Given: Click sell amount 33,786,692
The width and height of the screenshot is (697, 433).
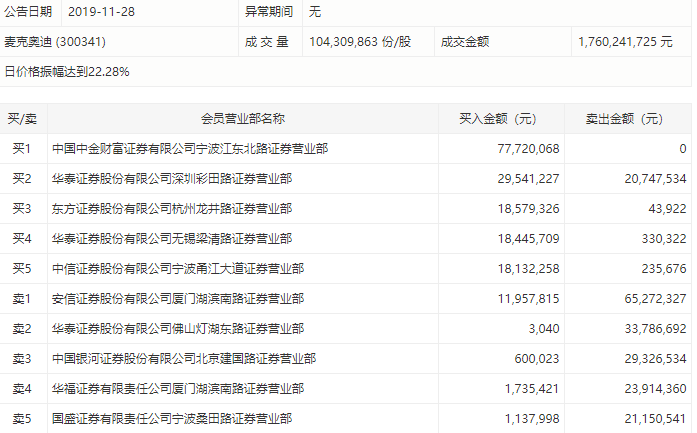Looking at the screenshot, I should 655,329.
